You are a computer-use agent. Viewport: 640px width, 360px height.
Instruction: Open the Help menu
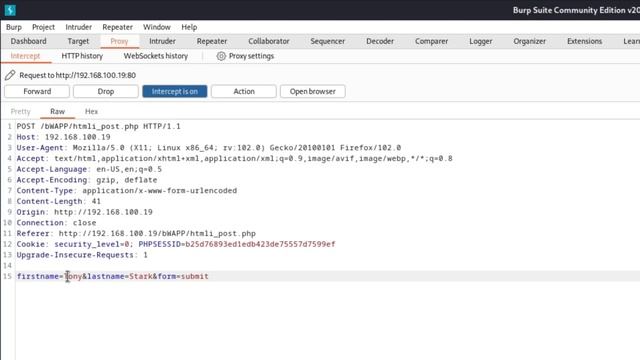click(189, 27)
